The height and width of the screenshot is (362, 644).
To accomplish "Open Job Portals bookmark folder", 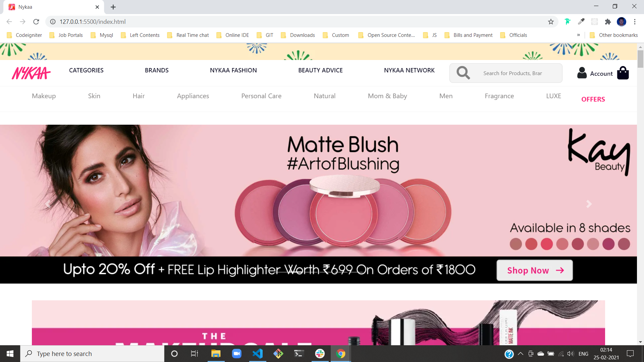I will [x=66, y=35].
